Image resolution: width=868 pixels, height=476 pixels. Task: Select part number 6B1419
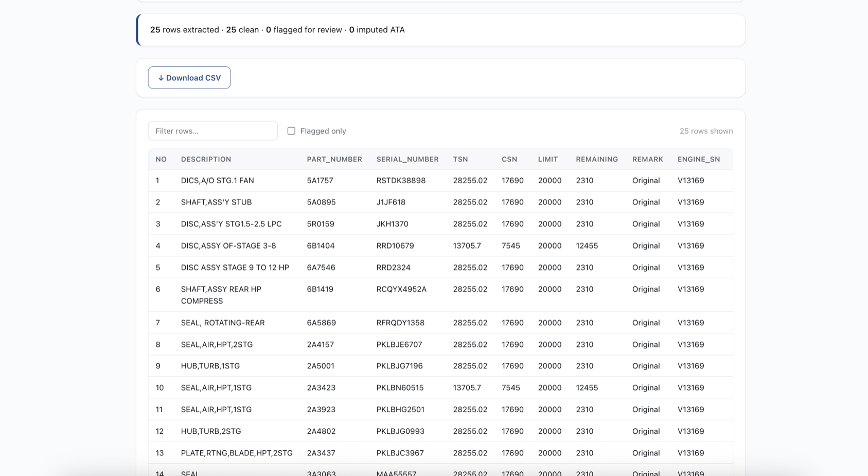(x=320, y=289)
